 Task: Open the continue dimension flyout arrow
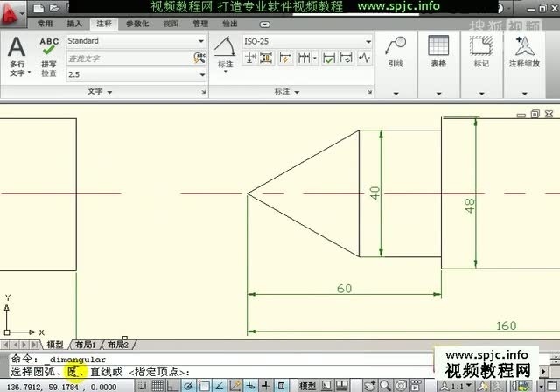click(x=315, y=58)
